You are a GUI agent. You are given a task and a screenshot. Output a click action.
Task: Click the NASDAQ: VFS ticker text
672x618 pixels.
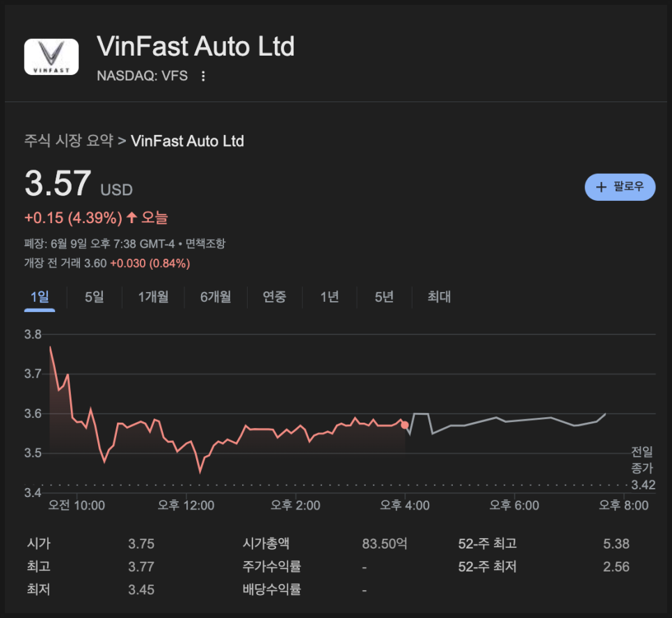point(143,76)
